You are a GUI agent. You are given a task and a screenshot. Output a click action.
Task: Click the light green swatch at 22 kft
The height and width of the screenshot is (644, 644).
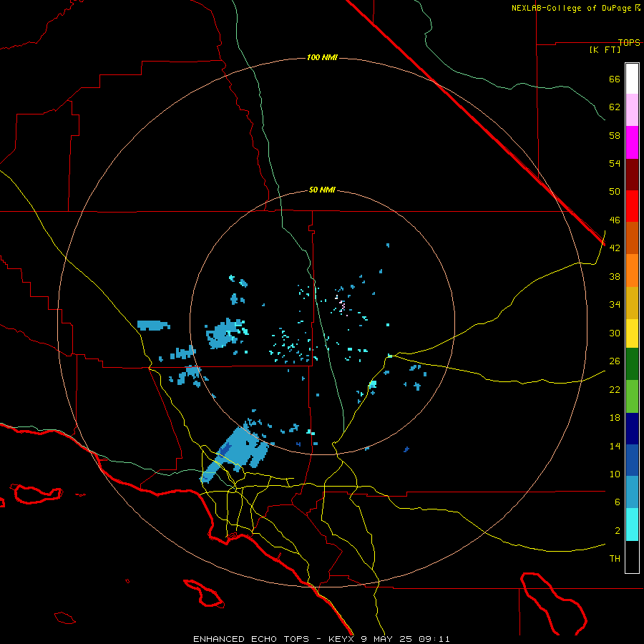632,396
